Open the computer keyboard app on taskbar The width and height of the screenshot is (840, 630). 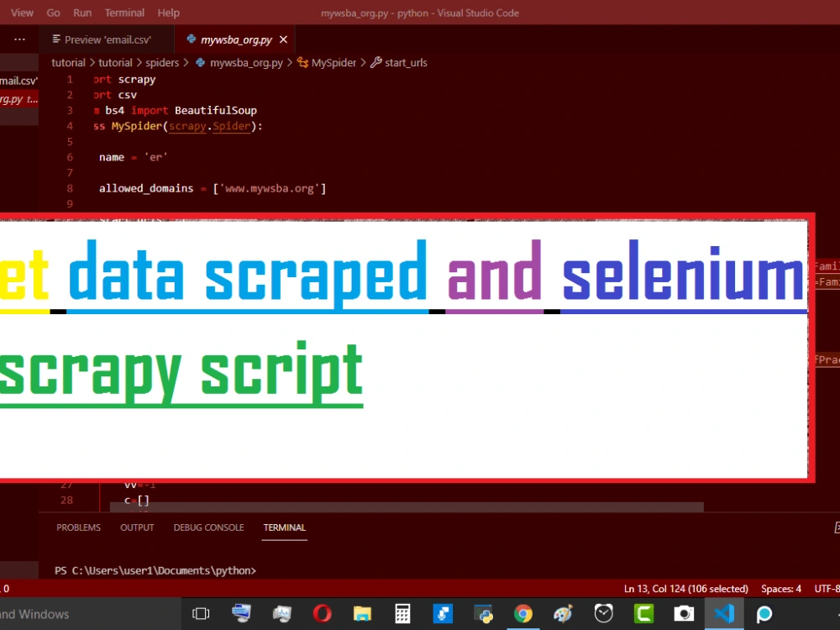[x=241, y=613]
